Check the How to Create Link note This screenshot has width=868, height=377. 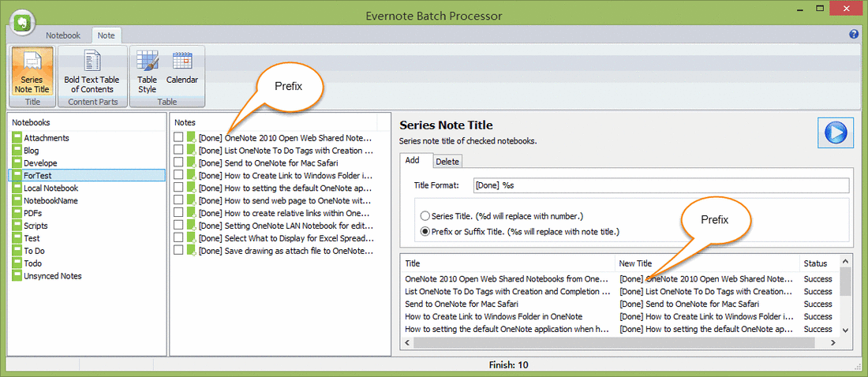pyautogui.click(x=178, y=175)
